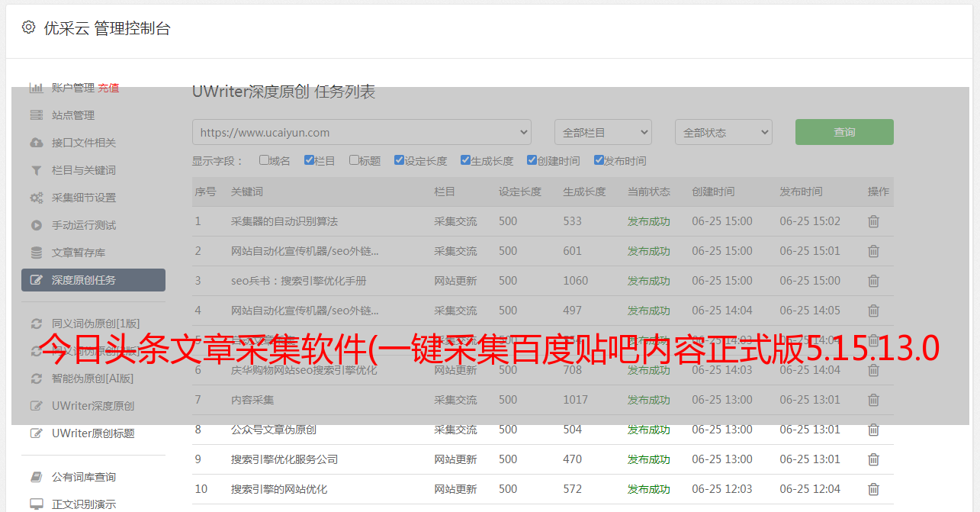Click 发布成功 status in row 10
The height and width of the screenshot is (512, 980).
click(649, 489)
